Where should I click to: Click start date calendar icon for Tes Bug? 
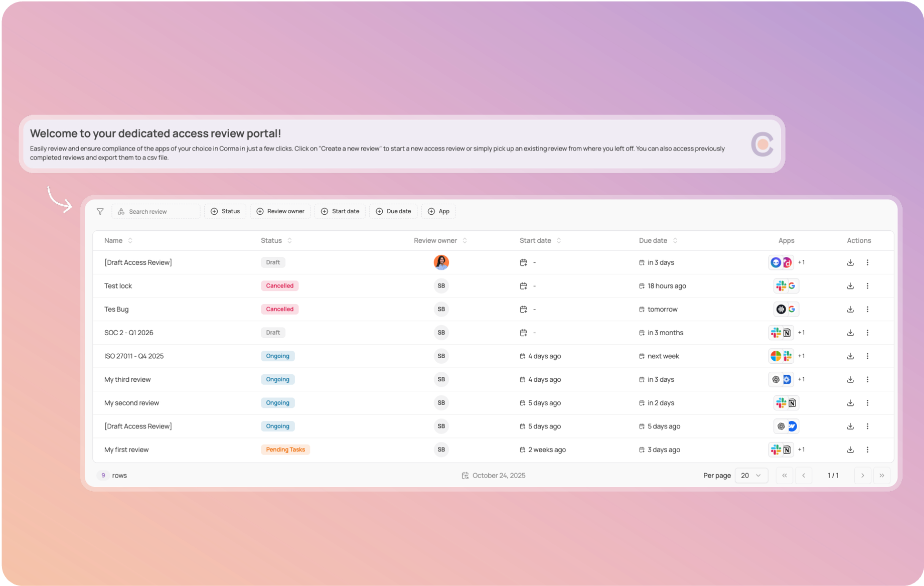(523, 310)
